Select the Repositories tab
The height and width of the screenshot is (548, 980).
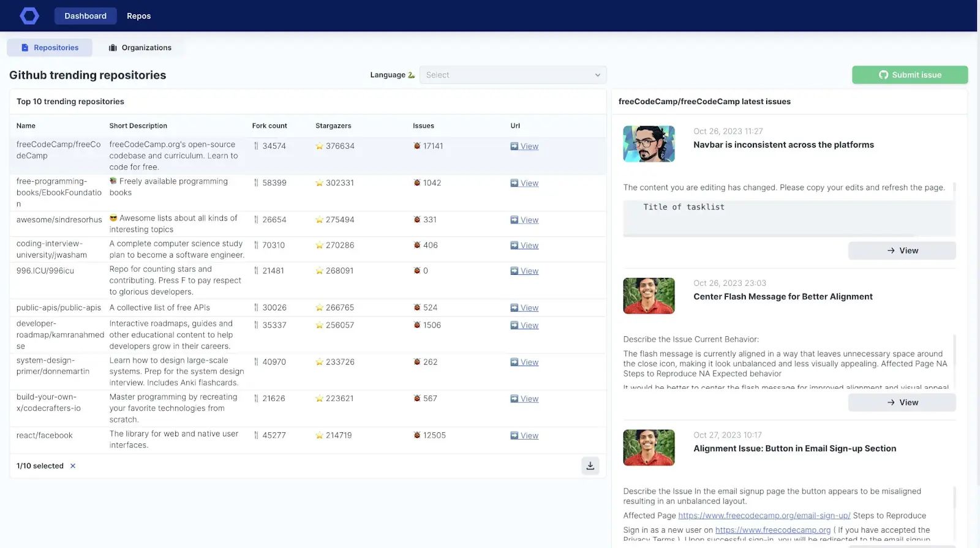coord(50,48)
